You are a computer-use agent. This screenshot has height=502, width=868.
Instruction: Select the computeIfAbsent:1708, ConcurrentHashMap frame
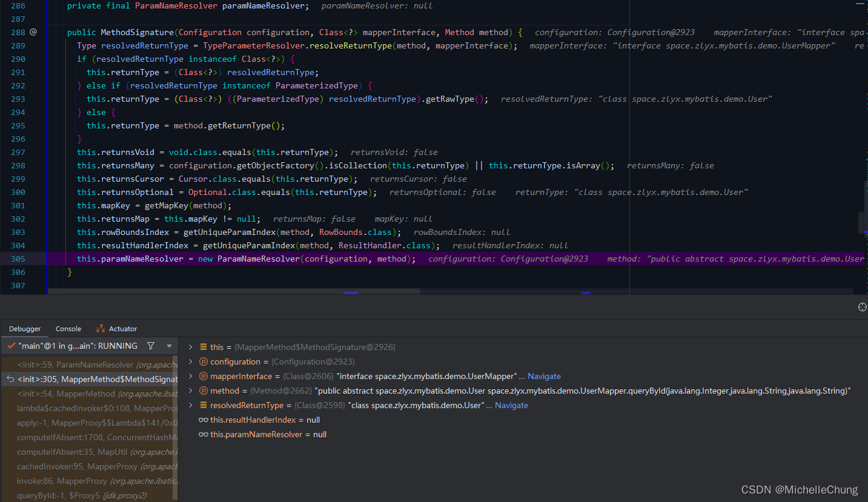[89, 437]
